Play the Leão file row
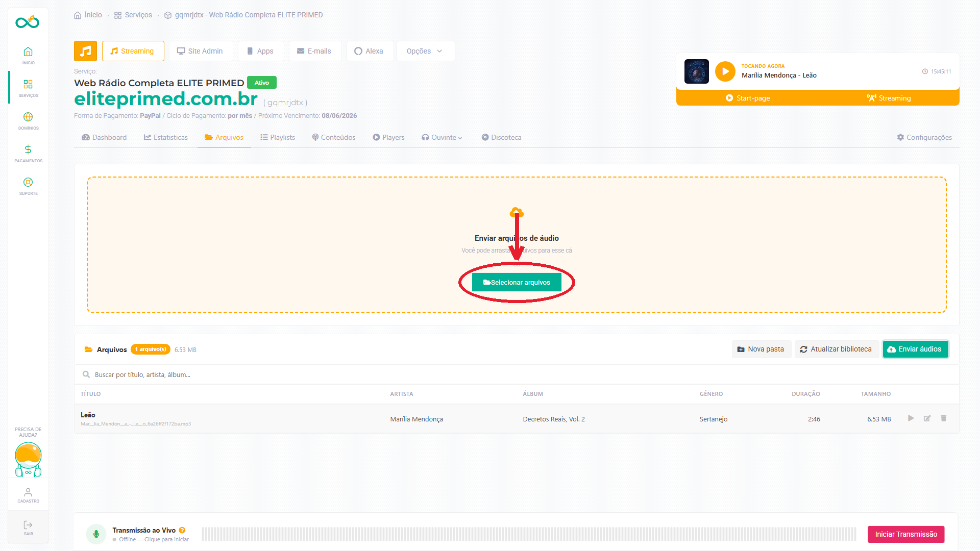The width and height of the screenshot is (980, 551). [911, 418]
